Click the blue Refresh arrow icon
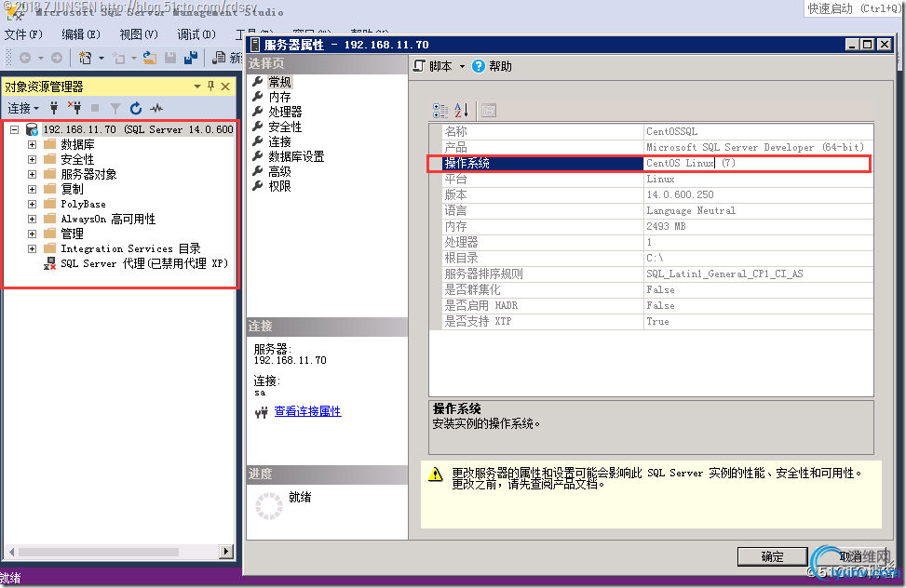 [136, 108]
